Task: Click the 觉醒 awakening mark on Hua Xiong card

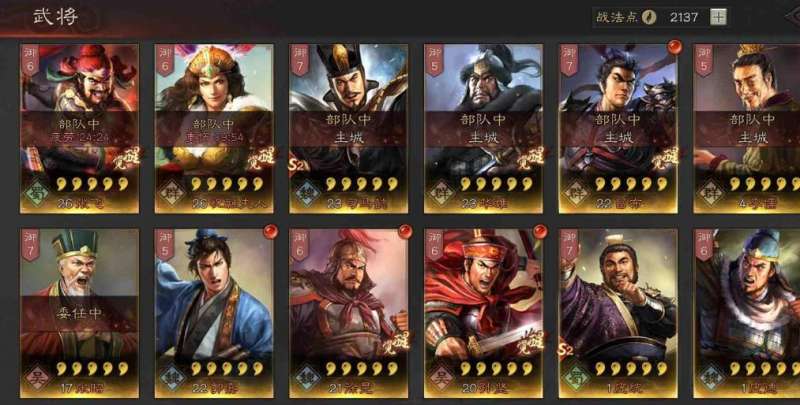Action: (x=531, y=159)
